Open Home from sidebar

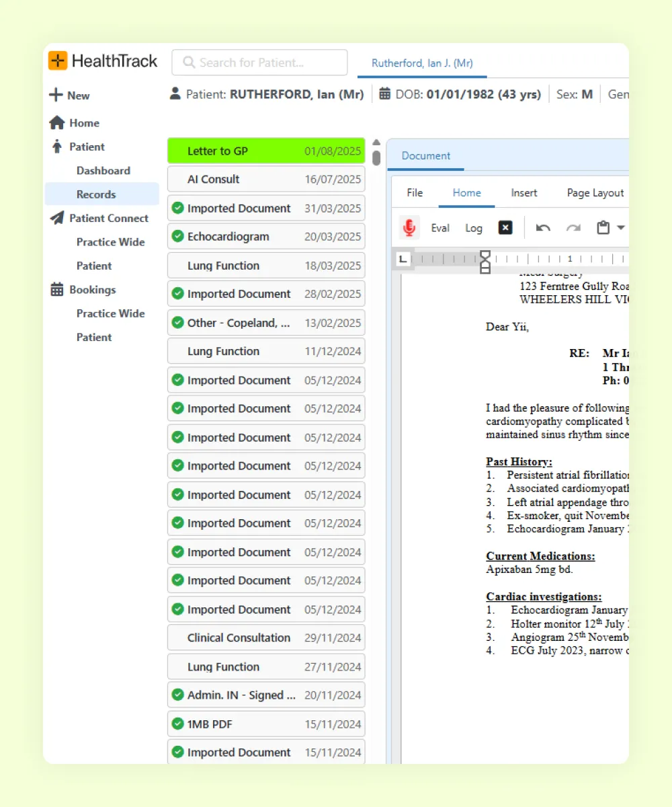point(84,123)
